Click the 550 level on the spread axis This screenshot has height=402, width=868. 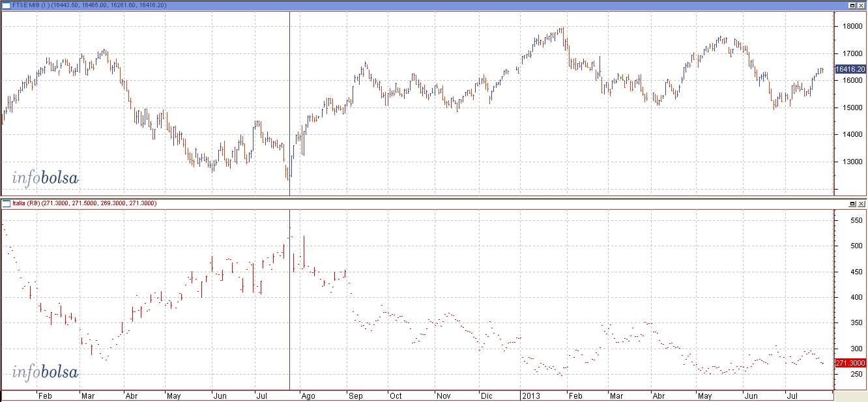846,220
